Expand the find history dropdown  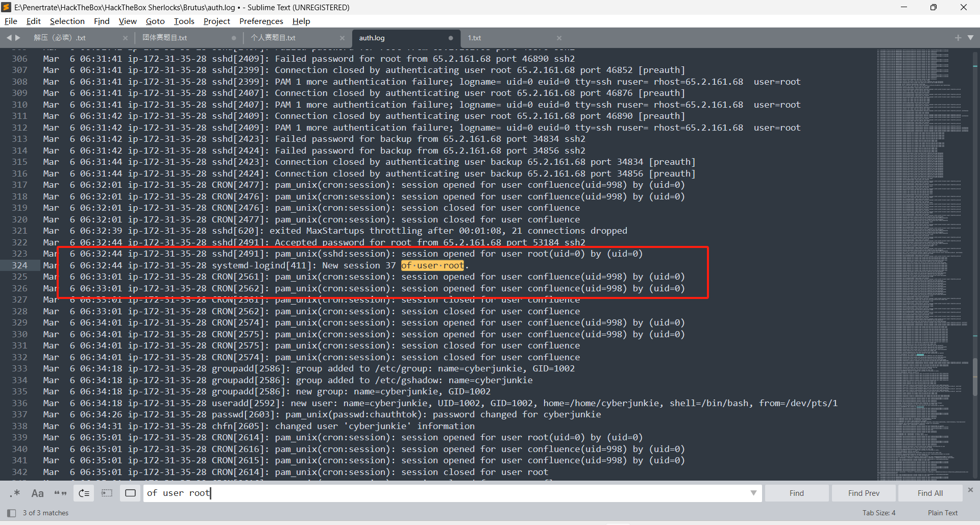pyautogui.click(x=753, y=493)
